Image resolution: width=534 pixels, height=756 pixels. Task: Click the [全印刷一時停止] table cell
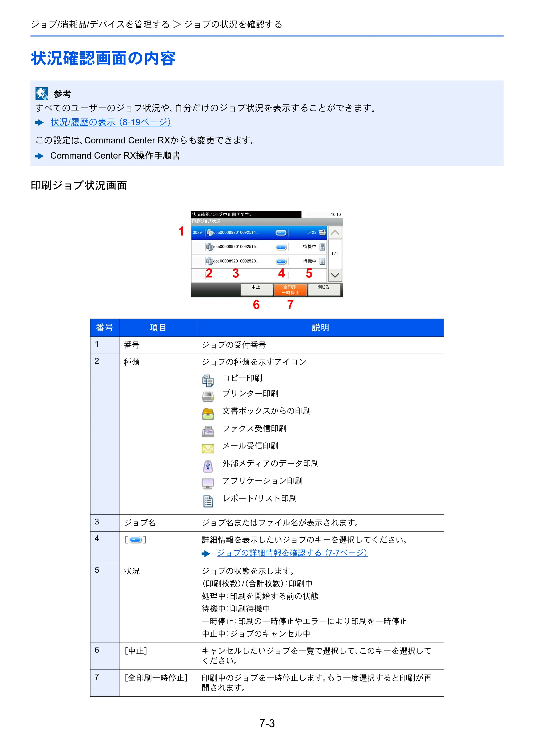pyautogui.click(x=158, y=683)
